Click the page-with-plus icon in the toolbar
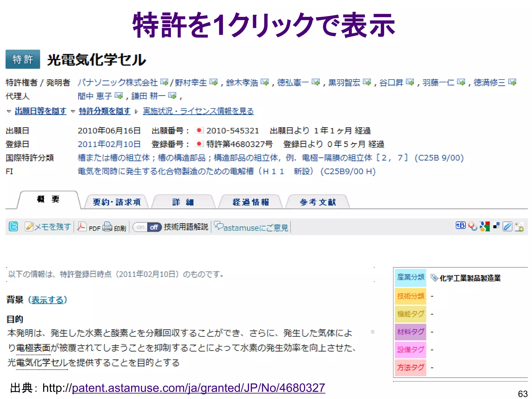Screen dimensions: 532x399 519,227
